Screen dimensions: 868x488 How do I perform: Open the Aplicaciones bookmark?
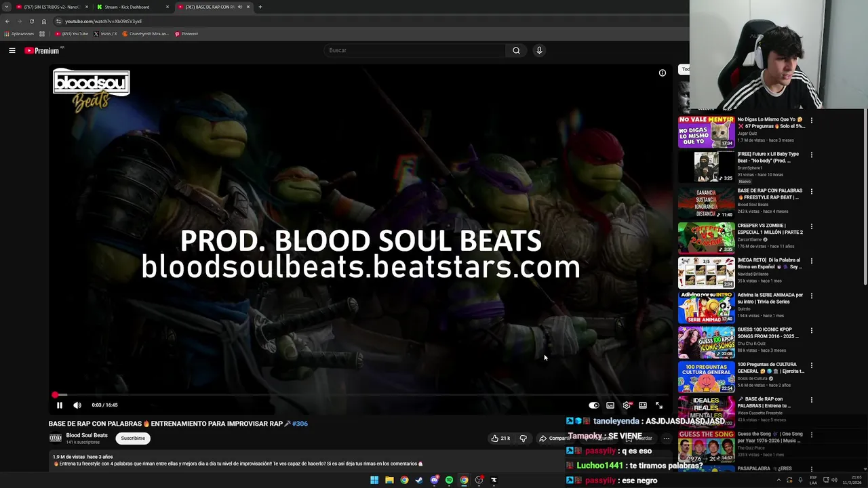click(x=20, y=34)
